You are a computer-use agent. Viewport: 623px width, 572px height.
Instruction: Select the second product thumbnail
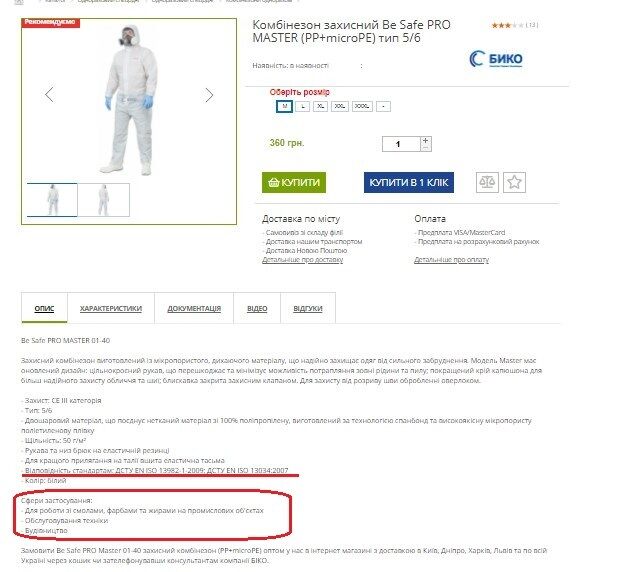click(x=104, y=200)
